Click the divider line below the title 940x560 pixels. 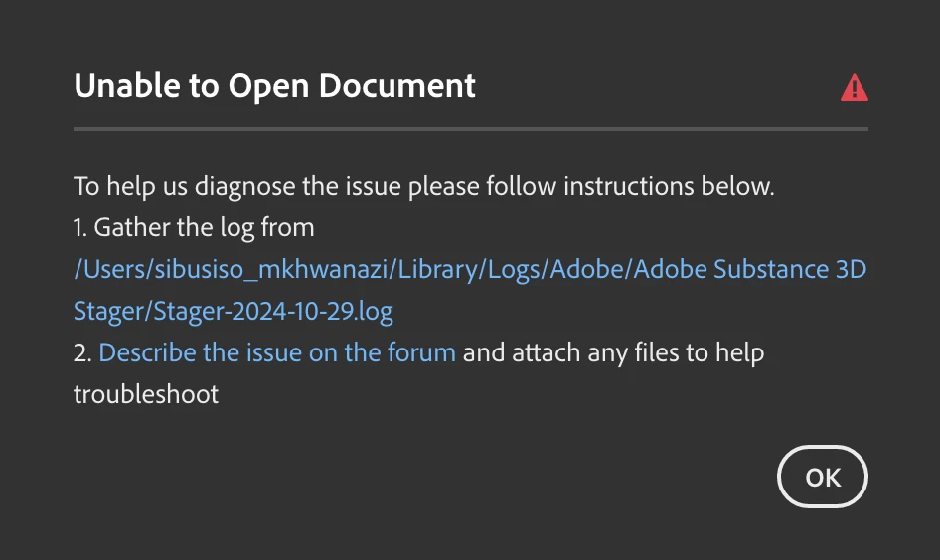pos(470,129)
